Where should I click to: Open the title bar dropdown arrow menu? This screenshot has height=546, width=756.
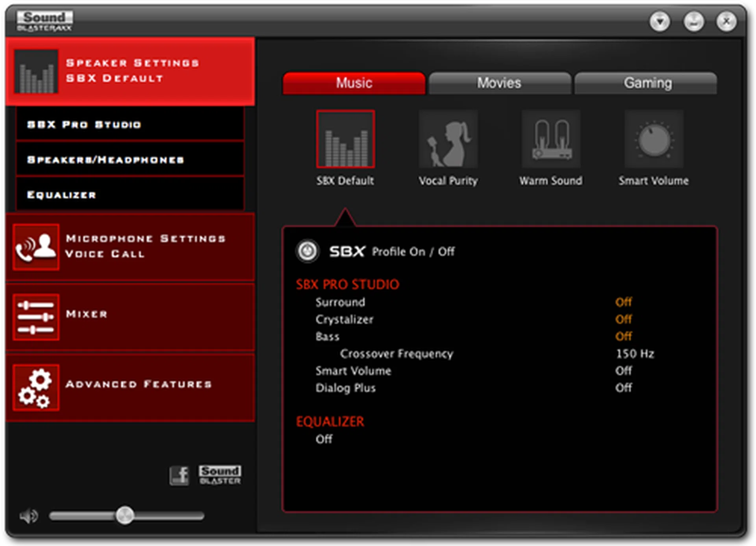click(660, 21)
